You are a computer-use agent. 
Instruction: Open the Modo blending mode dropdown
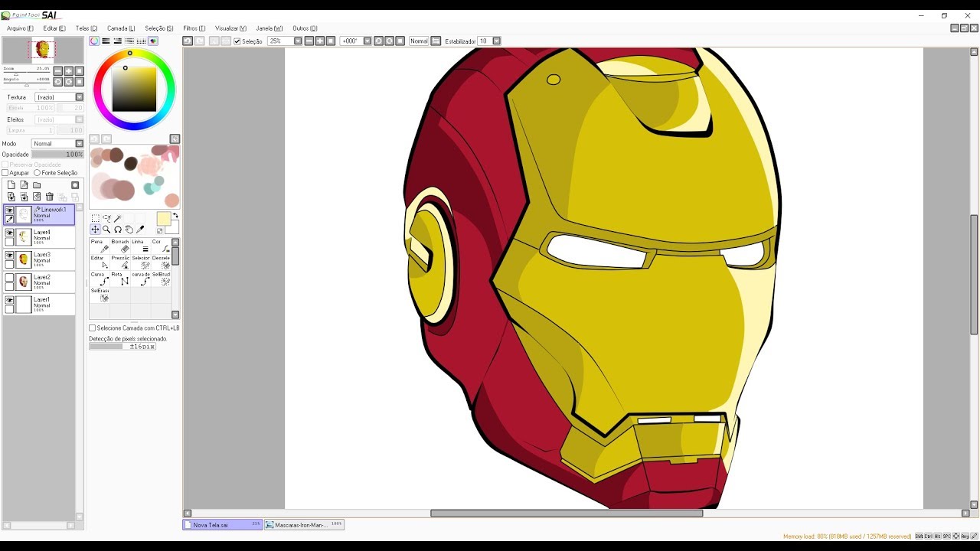coord(57,144)
